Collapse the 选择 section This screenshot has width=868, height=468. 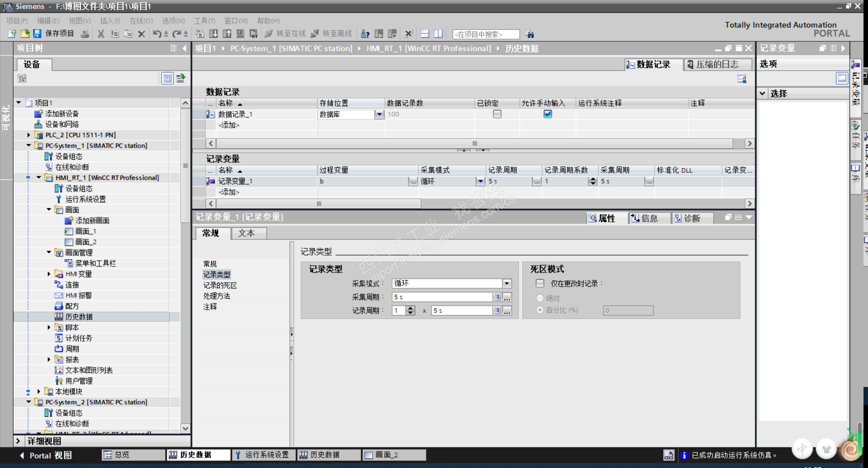[x=763, y=94]
